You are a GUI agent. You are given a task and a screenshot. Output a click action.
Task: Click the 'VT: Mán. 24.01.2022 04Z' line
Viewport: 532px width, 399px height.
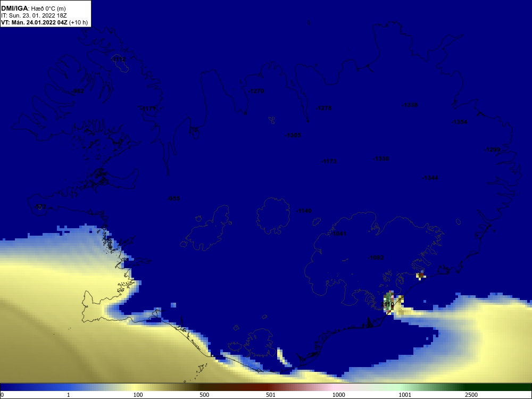tap(34, 22)
